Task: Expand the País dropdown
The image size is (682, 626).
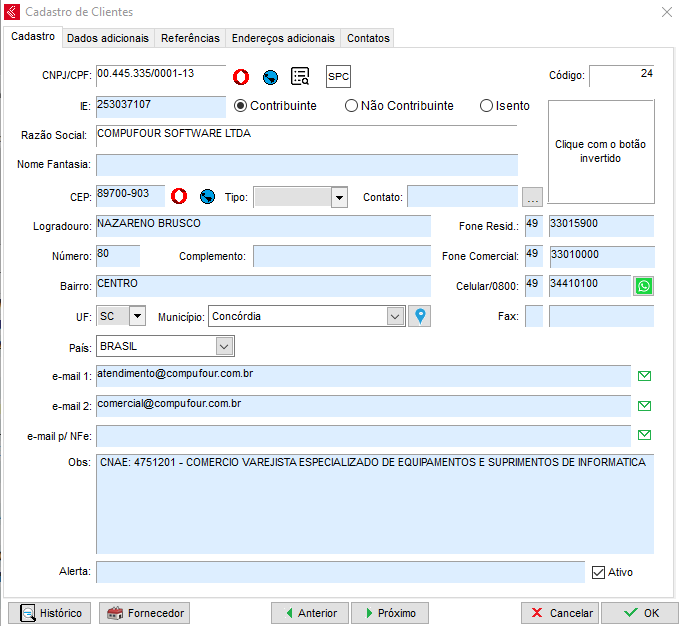Action: [x=224, y=346]
